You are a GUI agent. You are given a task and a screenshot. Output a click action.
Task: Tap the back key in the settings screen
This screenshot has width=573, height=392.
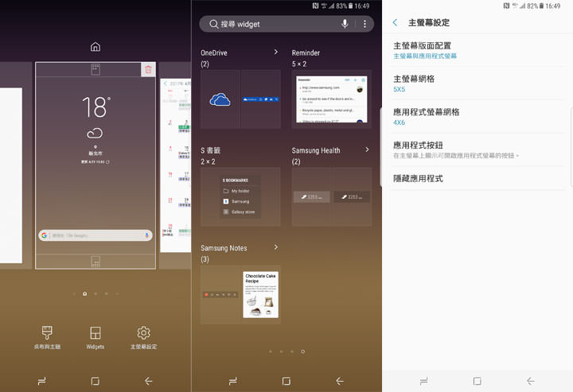(531, 381)
